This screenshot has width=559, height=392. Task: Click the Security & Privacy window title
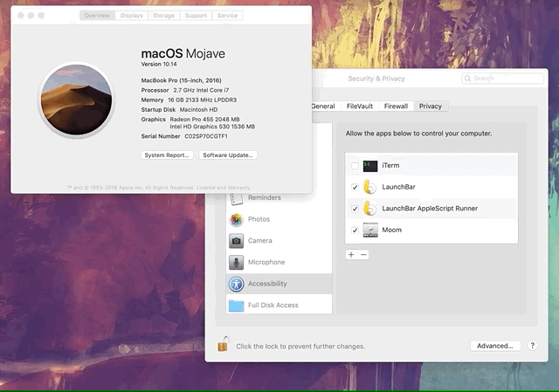pyautogui.click(x=376, y=79)
